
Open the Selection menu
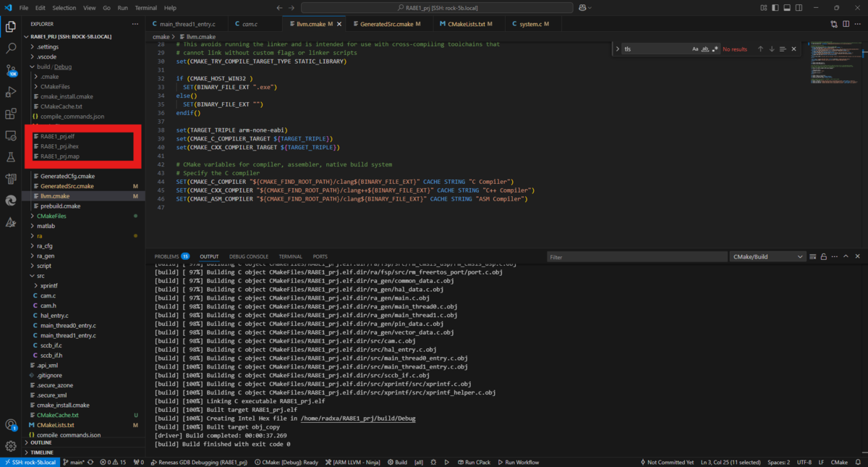coord(64,8)
